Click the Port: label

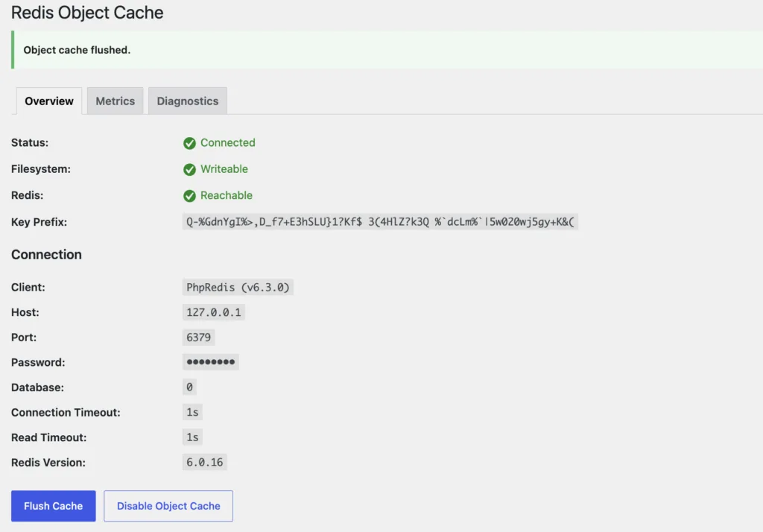pos(24,338)
